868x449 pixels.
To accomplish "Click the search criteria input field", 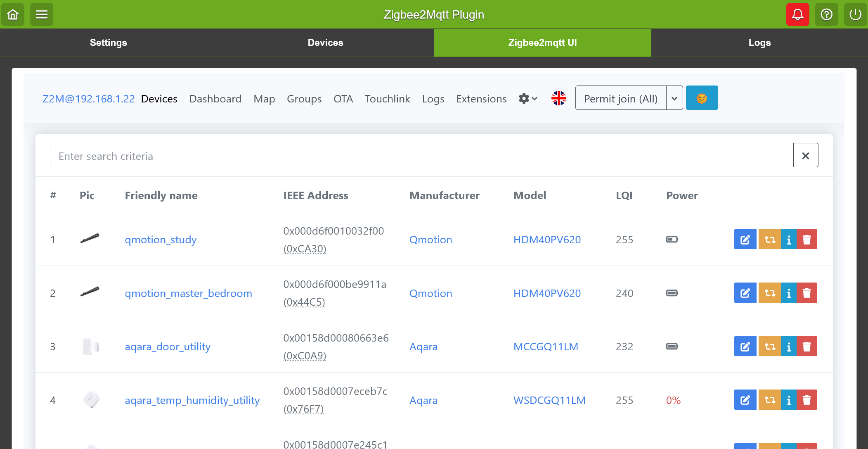I will (x=421, y=156).
